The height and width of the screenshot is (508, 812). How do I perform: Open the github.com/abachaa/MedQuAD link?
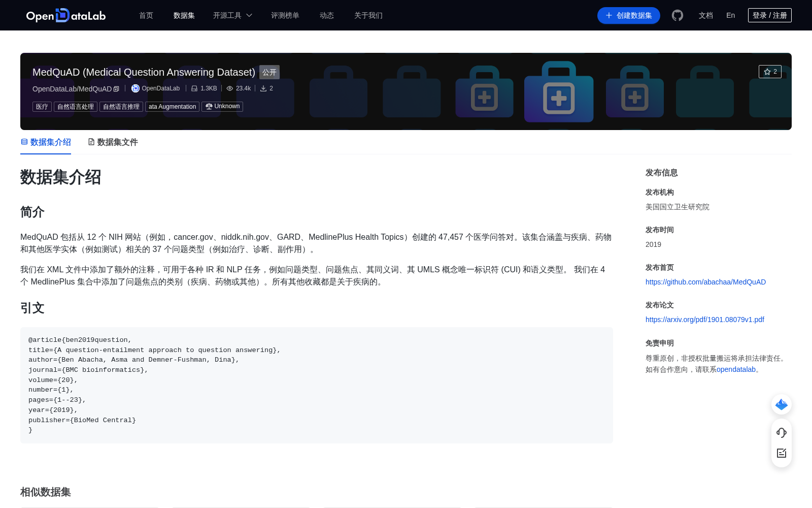(705, 282)
